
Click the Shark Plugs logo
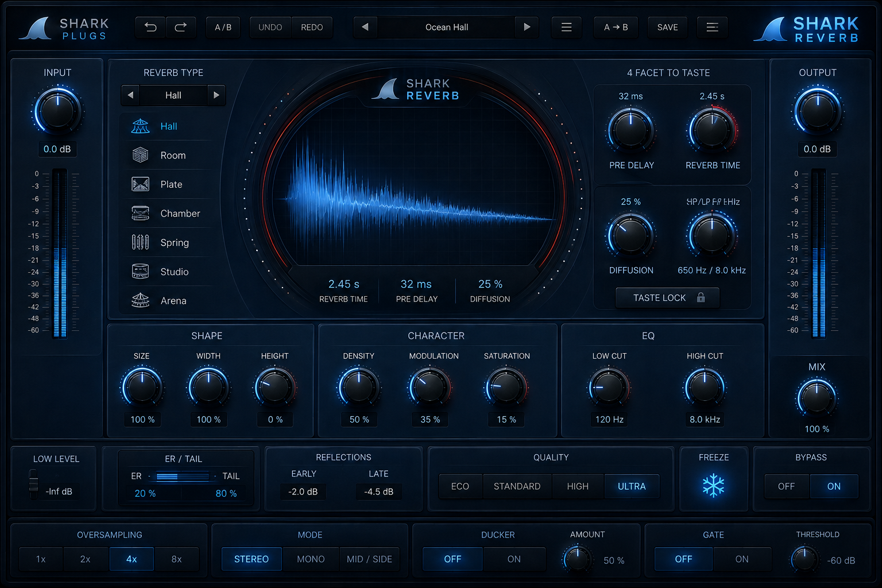tap(64, 28)
